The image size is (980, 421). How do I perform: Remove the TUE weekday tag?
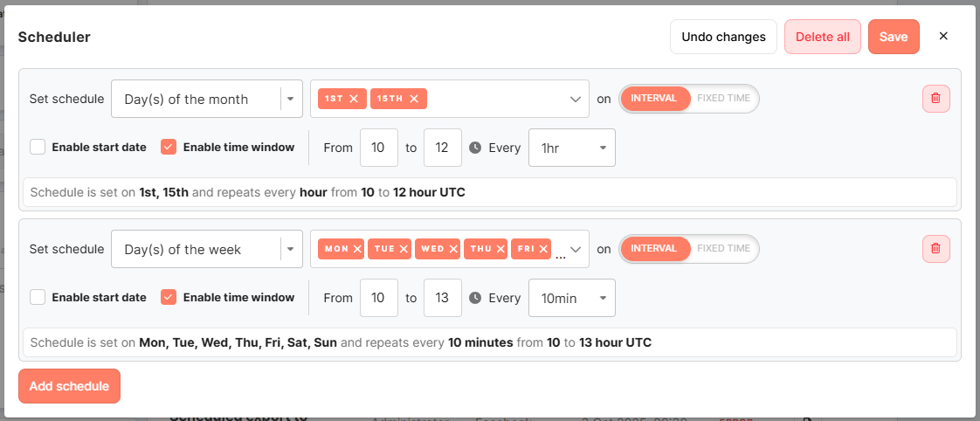[404, 250]
